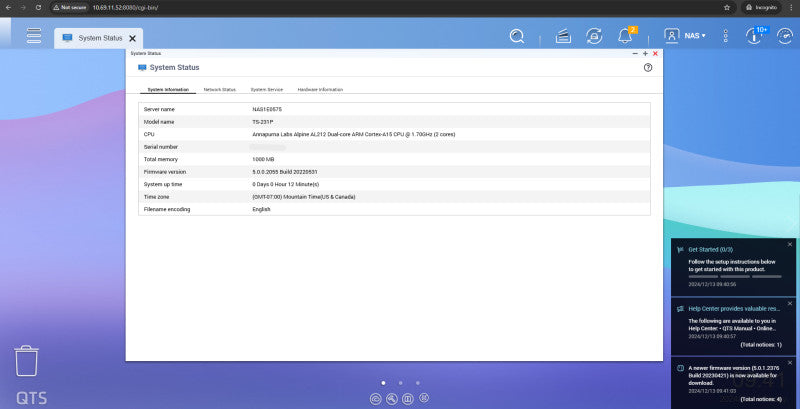Image resolution: width=800 pixels, height=409 pixels.
Task: Click the Server name row label
Action: [x=159, y=109]
